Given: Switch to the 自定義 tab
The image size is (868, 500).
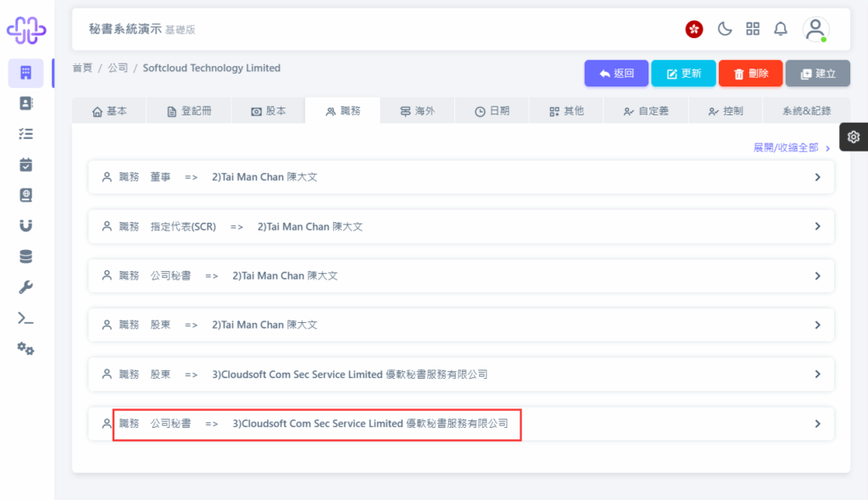Looking at the screenshot, I should (645, 111).
